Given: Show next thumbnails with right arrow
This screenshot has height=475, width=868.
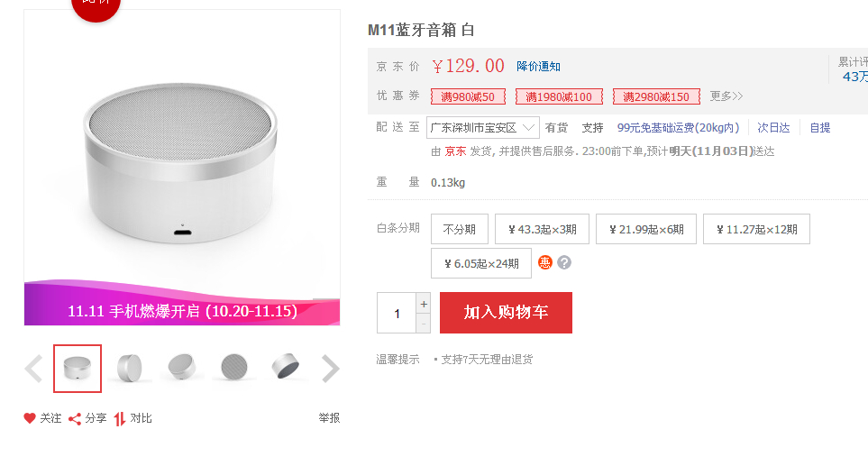Looking at the screenshot, I should point(330,369).
